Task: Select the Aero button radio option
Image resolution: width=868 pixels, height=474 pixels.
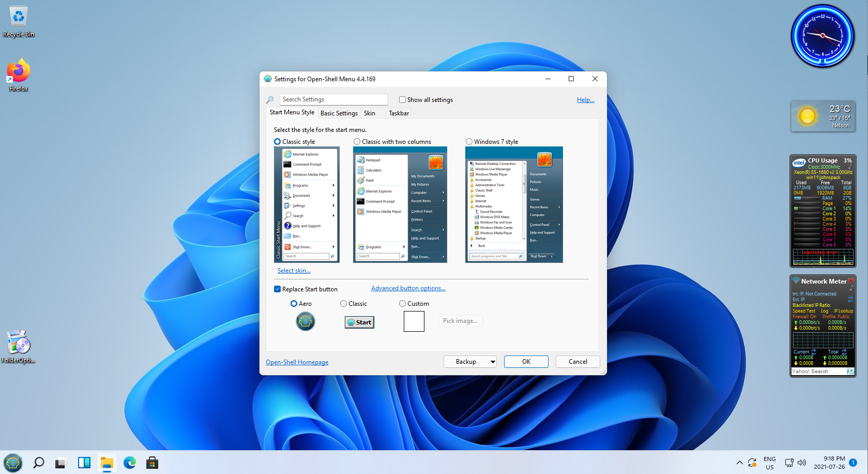Action: (x=294, y=304)
